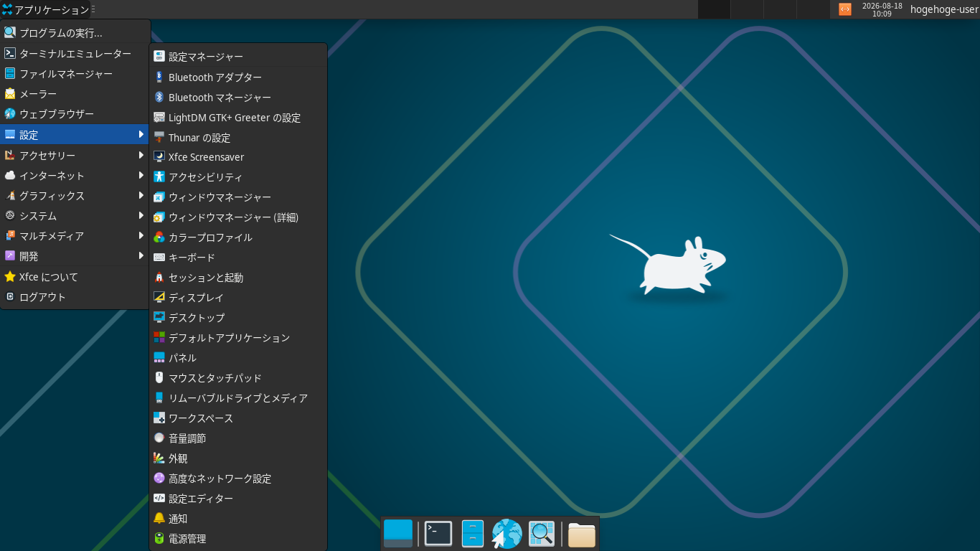Image resolution: width=980 pixels, height=551 pixels.
Task: Open the home folder dock icon
Action: click(x=582, y=534)
